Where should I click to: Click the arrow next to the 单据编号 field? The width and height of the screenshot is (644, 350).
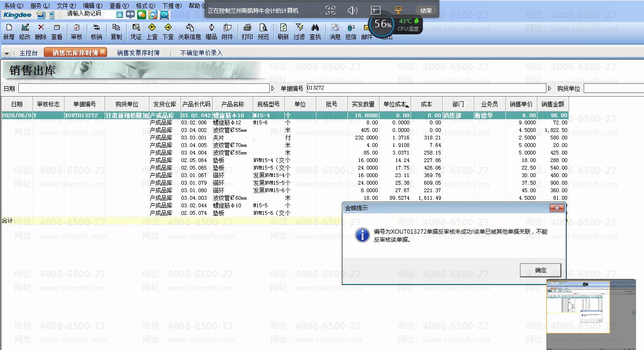pos(549,89)
